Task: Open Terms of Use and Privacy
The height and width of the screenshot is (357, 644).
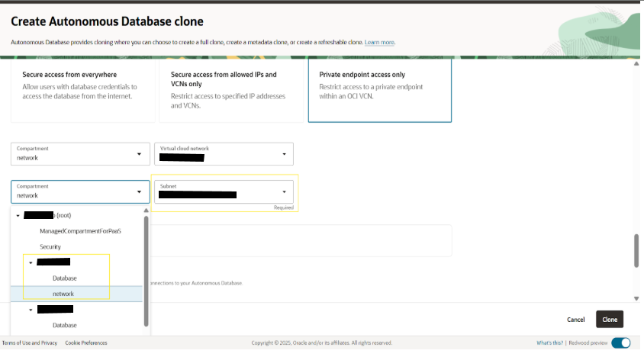Action: pyautogui.click(x=30, y=343)
